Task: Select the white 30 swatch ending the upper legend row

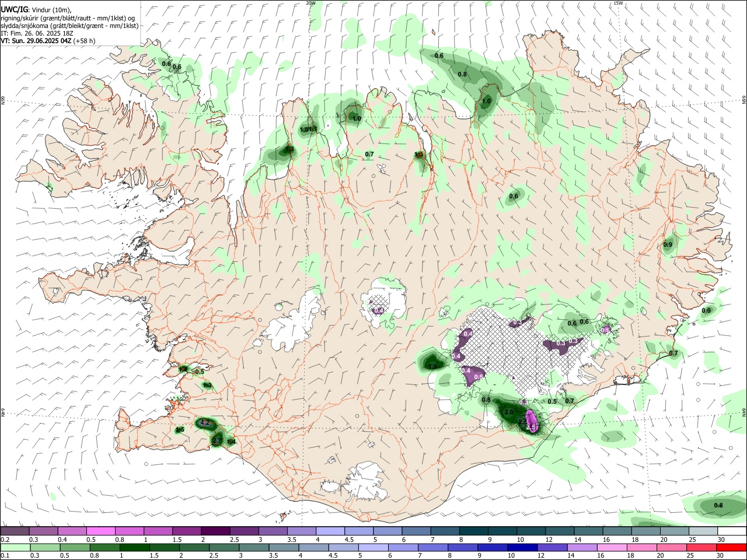Action: pyautogui.click(x=732, y=531)
